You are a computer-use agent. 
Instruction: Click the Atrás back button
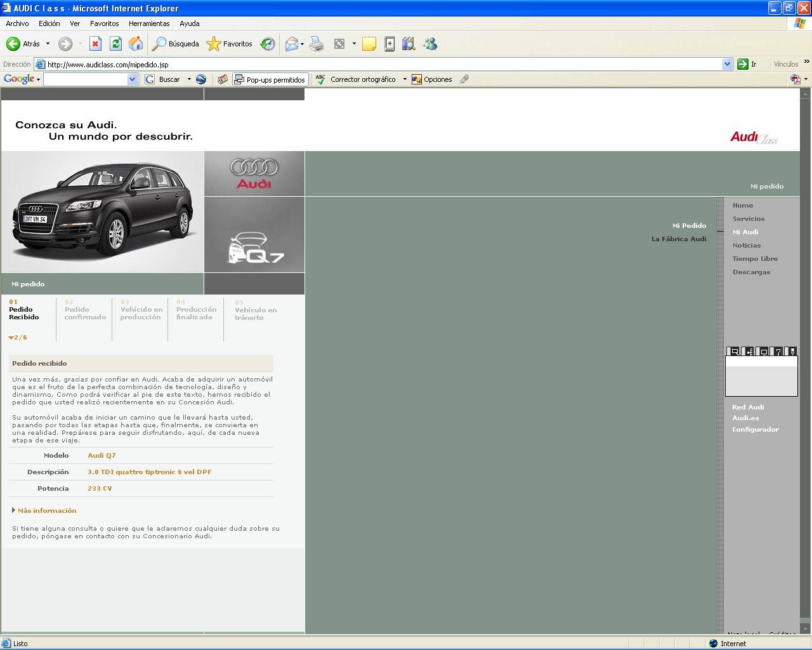click(x=23, y=44)
